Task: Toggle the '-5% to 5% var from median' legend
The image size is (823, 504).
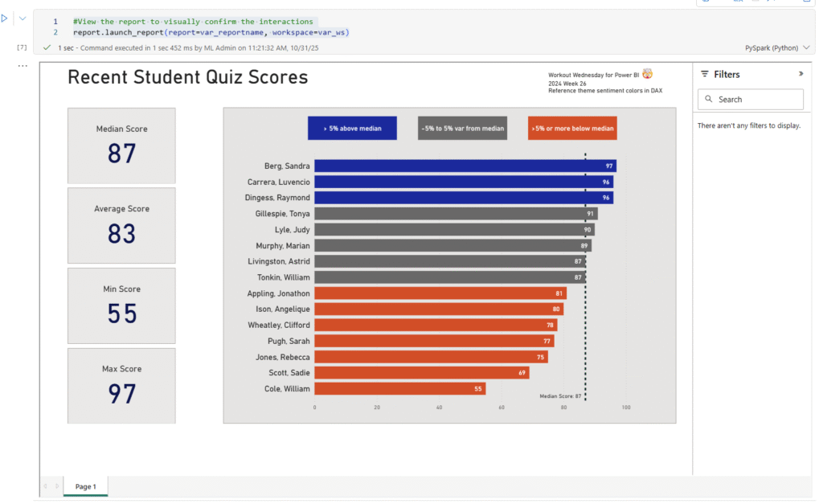Action: (462, 128)
